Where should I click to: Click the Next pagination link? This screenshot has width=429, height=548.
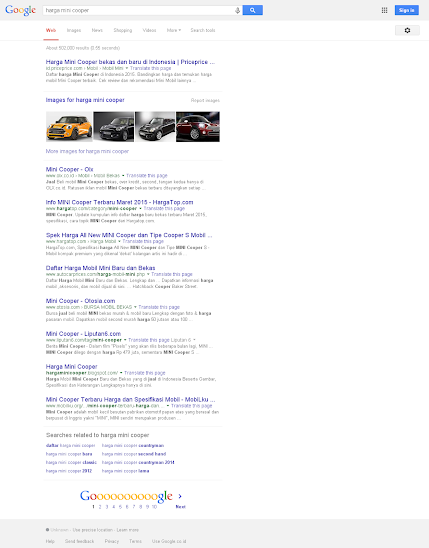point(180,506)
